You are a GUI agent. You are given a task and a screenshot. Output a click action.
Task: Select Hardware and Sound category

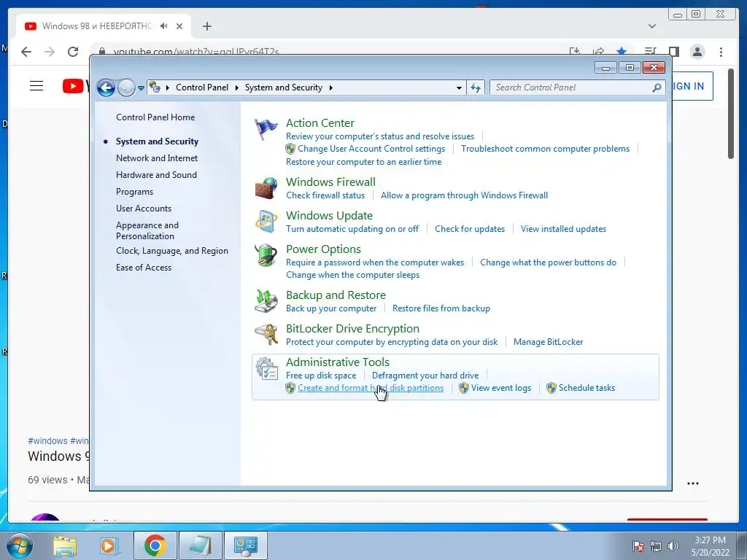pyautogui.click(x=156, y=175)
